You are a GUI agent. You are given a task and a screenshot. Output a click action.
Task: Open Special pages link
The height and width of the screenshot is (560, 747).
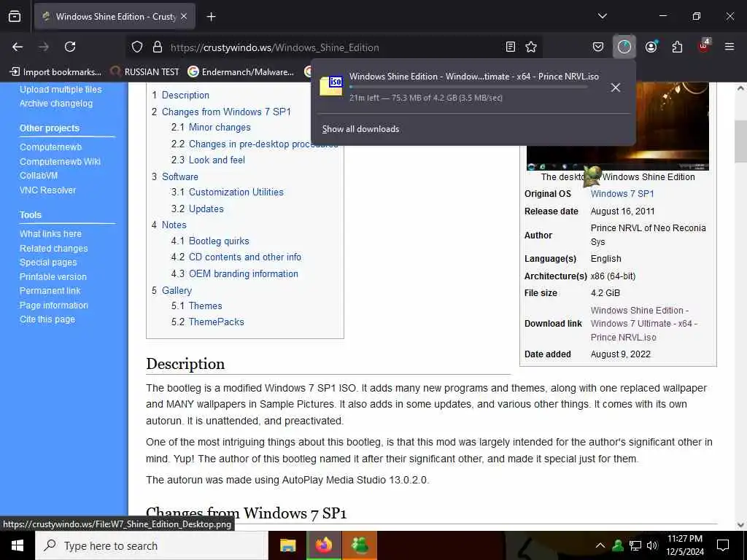[48, 262]
